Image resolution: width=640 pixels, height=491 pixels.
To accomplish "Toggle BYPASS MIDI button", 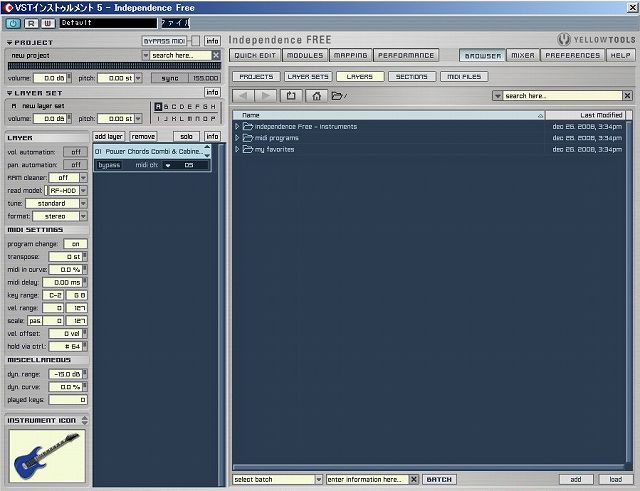I will click(164, 41).
